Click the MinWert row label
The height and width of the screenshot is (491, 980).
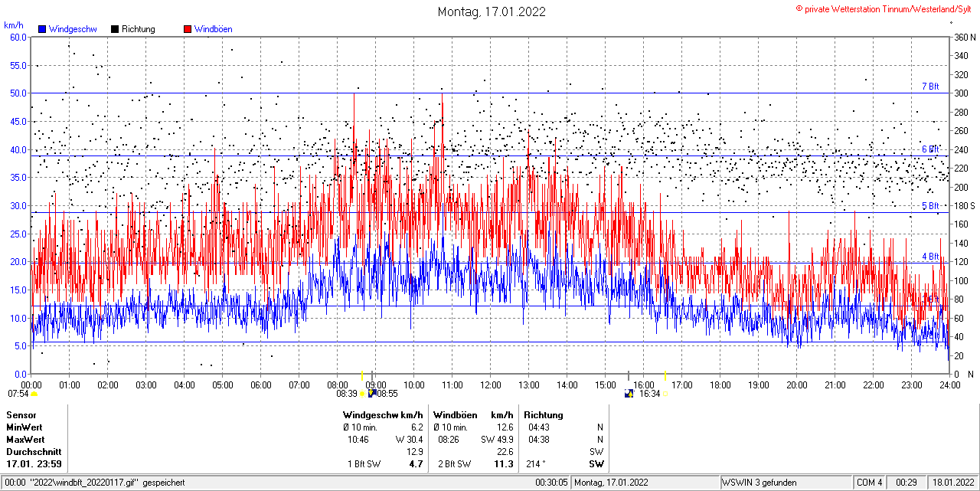[24, 427]
